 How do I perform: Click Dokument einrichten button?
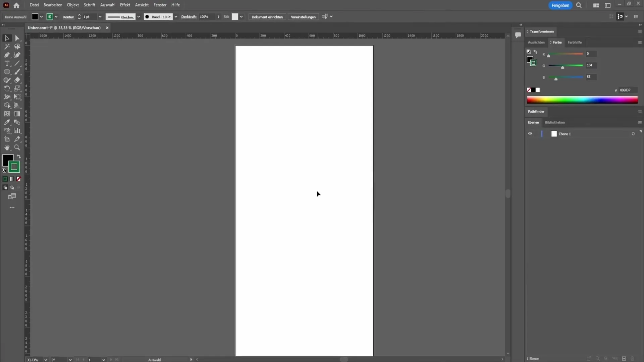[267, 17]
